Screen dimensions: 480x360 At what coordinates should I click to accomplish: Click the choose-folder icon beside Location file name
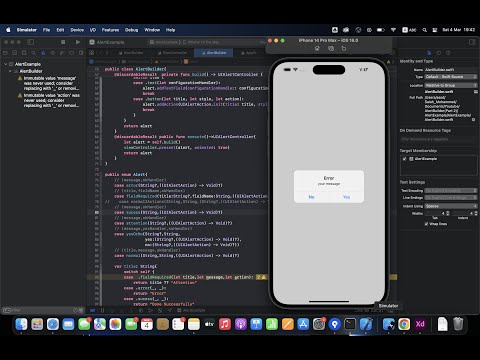point(476,91)
